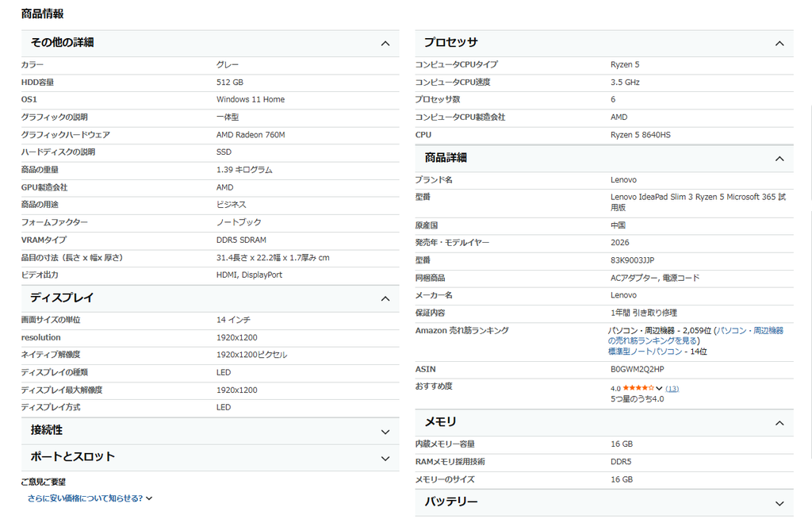Click the page vertical scrollbar

point(810,280)
